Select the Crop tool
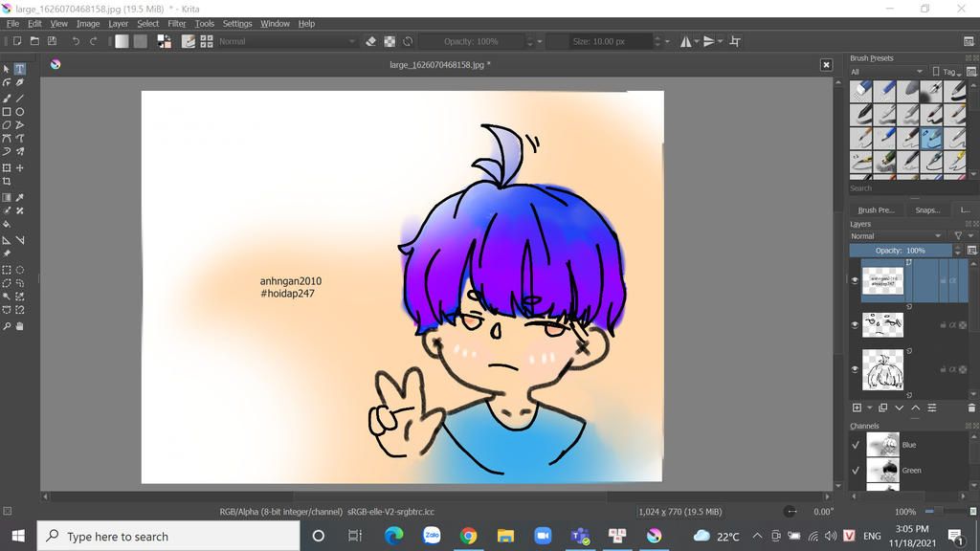Viewport: 980px width, 551px height. [x=7, y=181]
